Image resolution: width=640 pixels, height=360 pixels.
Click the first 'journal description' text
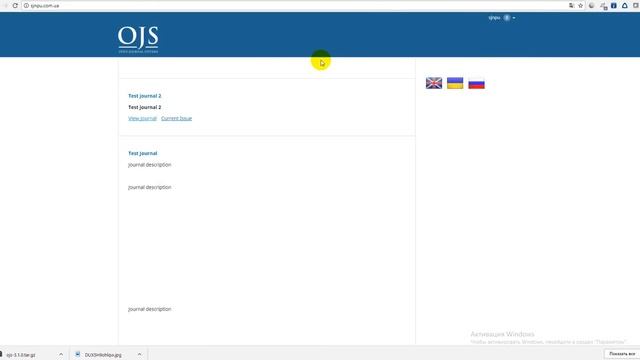click(x=149, y=165)
